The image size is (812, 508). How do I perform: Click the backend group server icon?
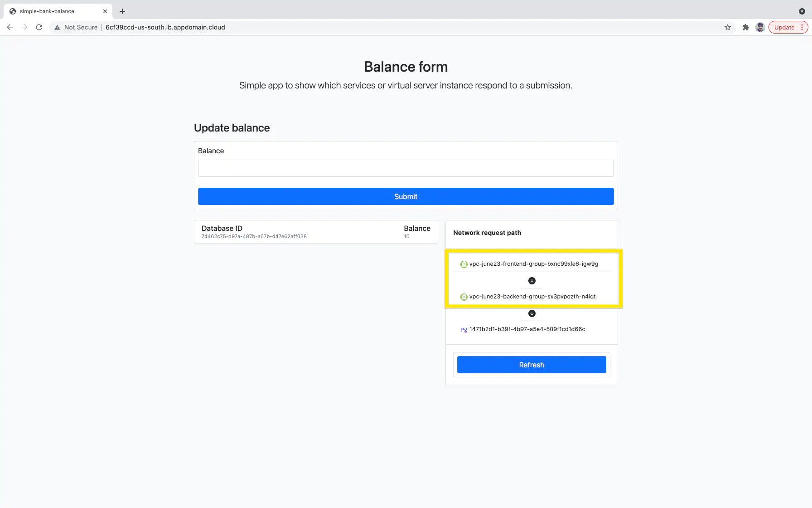(464, 297)
